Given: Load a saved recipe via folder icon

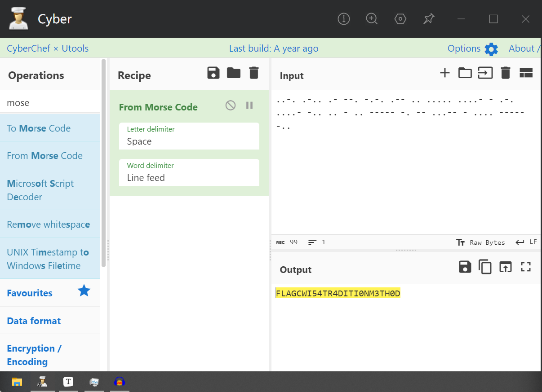Looking at the screenshot, I should tap(234, 73).
